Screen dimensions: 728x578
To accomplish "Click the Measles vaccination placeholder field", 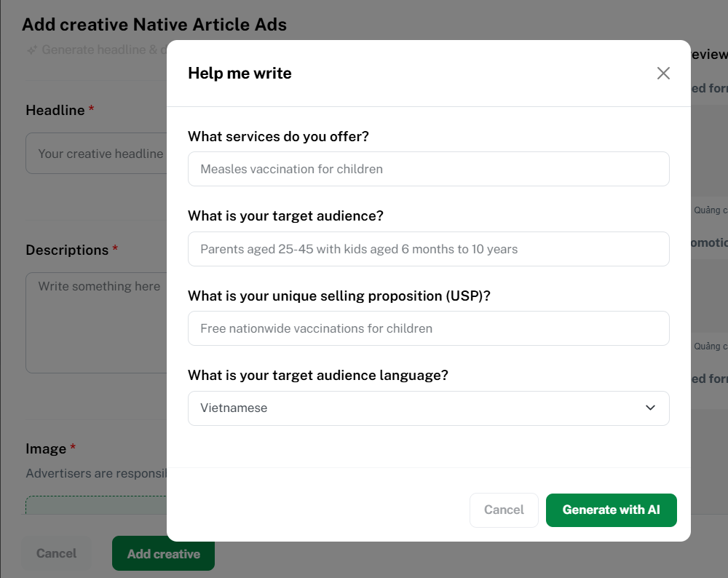I will (x=428, y=169).
